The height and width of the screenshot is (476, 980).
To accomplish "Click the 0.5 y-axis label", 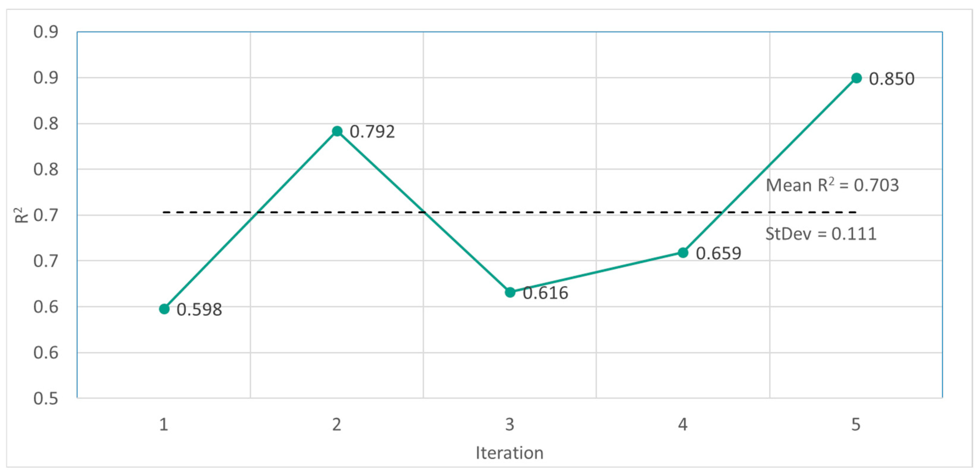I will [x=46, y=398].
